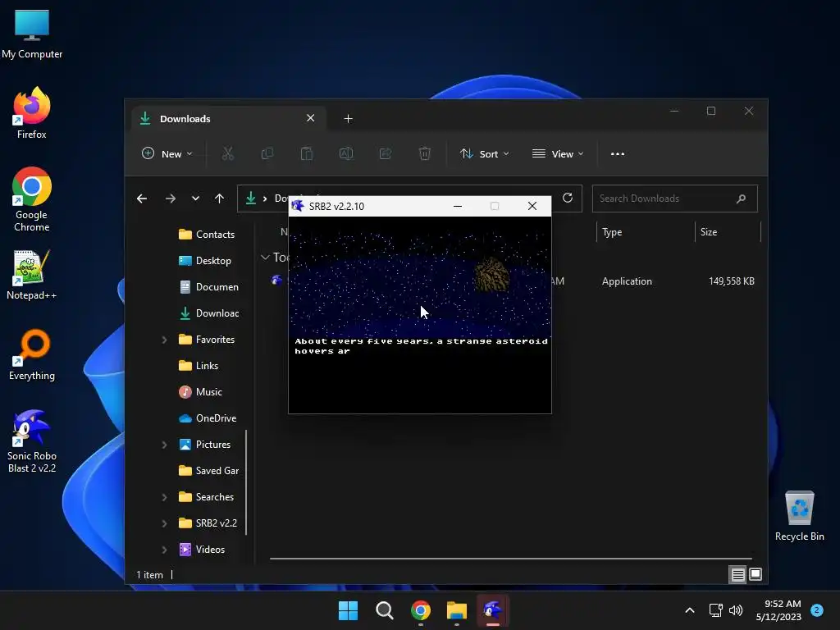840x630 pixels.
Task: Collapse the Today file group
Action: click(x=265, y=258)
